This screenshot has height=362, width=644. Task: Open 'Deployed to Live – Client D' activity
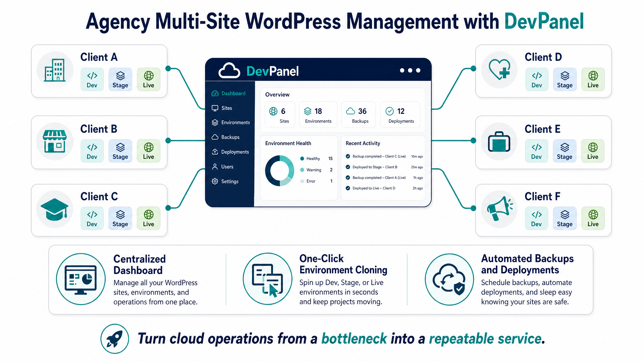point(384,188)
